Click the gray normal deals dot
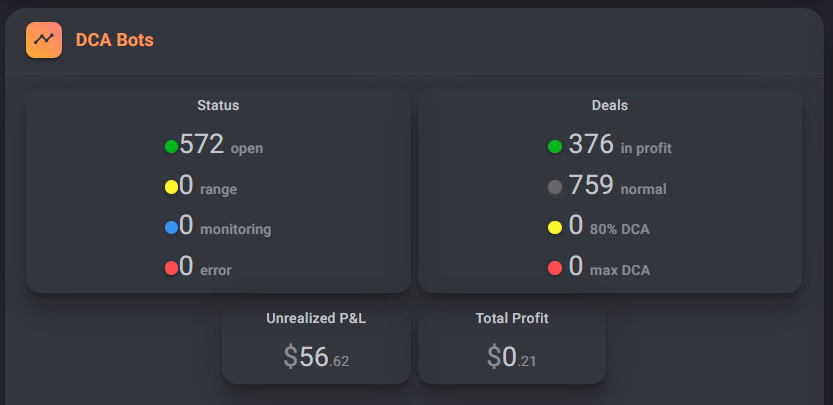833x405 pixels. click(555, 187)
